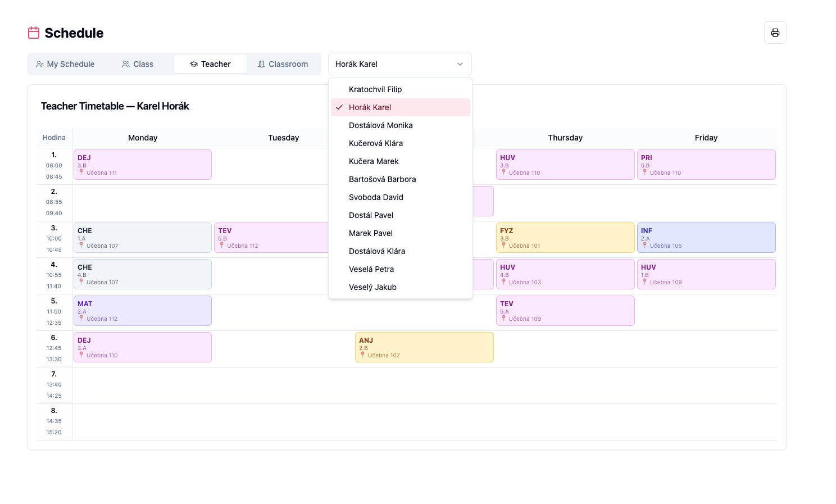
Task: Click the Thursday column header
Action: [565, 138]
